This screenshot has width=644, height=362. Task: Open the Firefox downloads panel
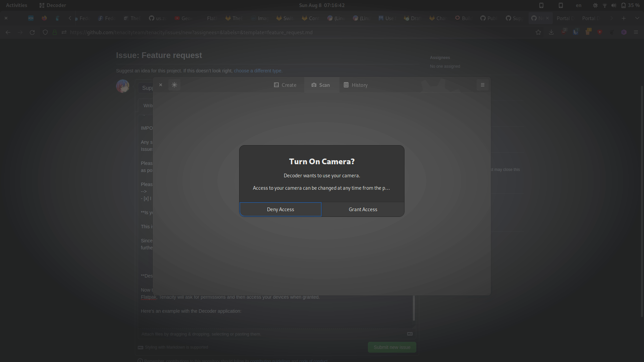coord(551,33)
